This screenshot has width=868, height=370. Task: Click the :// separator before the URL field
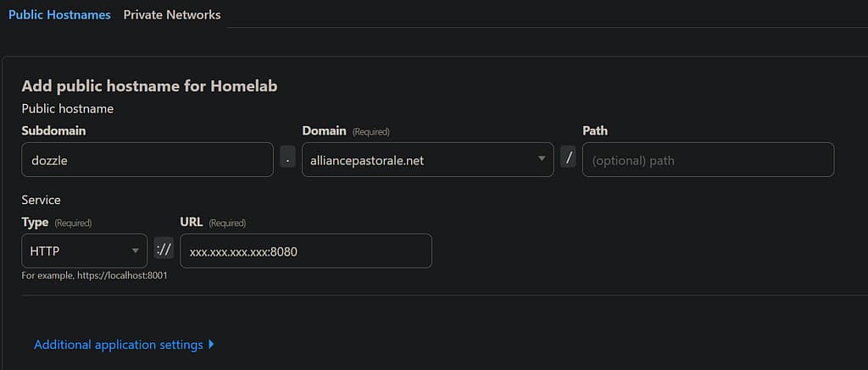(164, 251)
